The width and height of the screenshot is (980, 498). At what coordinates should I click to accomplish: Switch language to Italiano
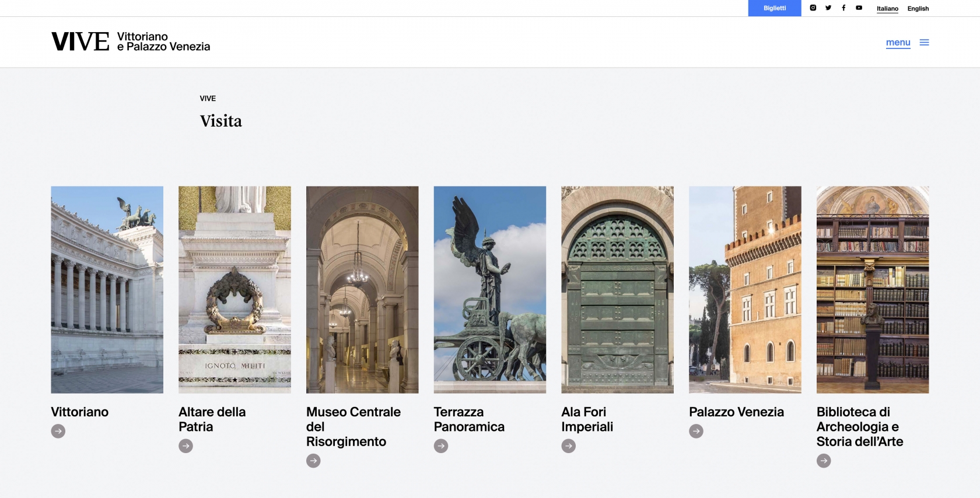[x=887, y=9]
